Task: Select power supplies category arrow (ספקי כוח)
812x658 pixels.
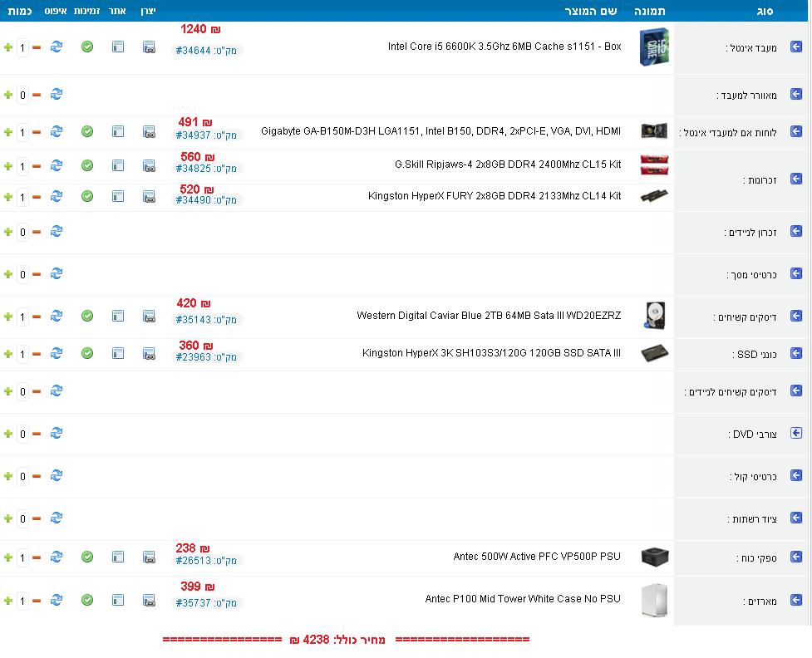Action: pyautogui.click(x=796, y=557)
